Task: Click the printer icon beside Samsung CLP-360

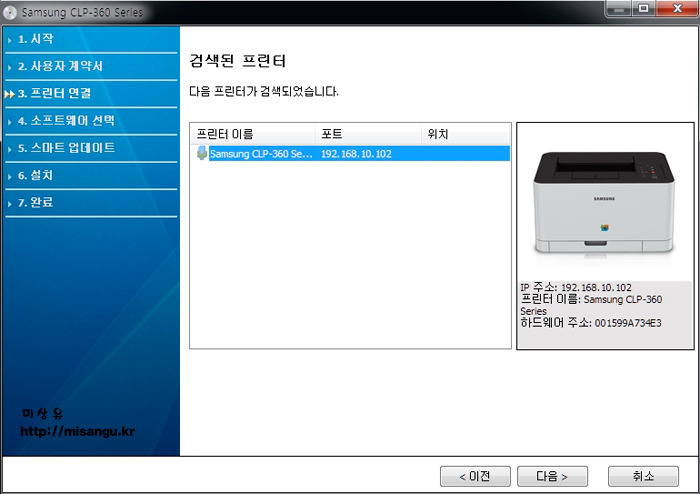Action: 202,153
